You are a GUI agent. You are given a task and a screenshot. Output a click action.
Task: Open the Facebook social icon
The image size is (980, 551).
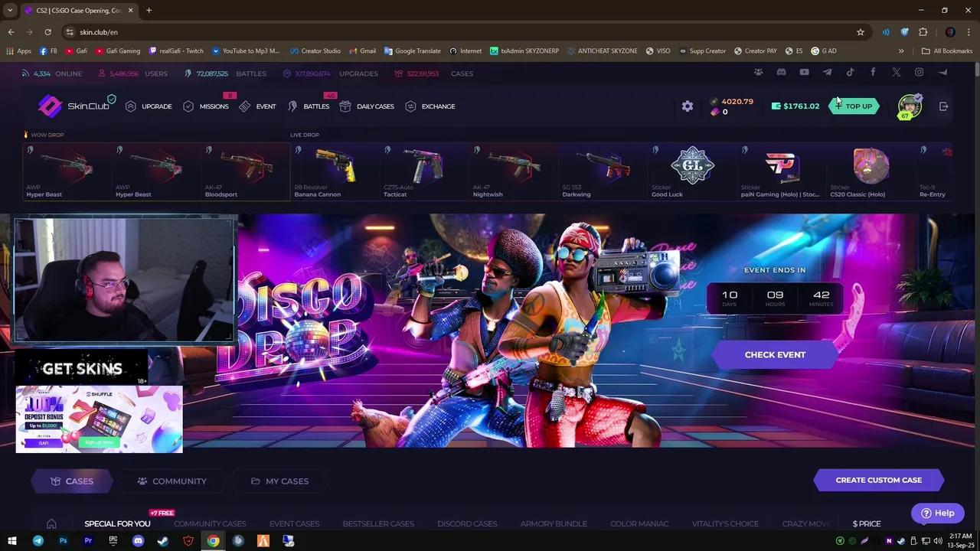click(x=873, y=73)
